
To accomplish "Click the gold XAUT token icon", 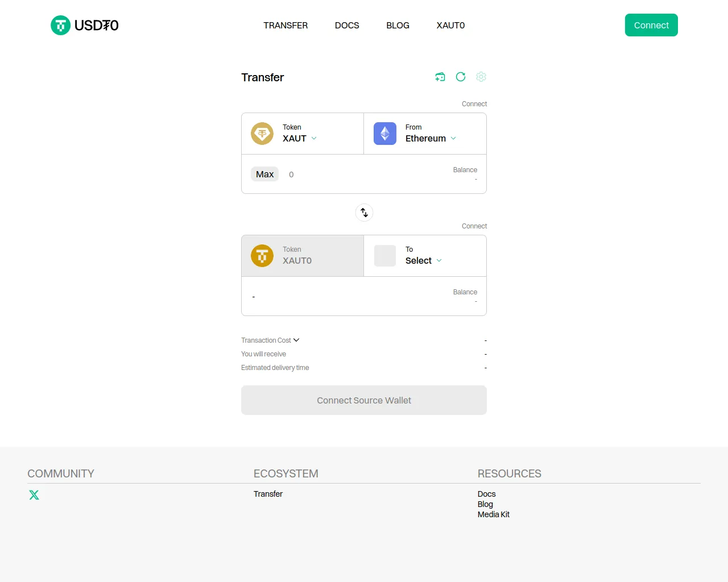I will [x=262, y=134].
